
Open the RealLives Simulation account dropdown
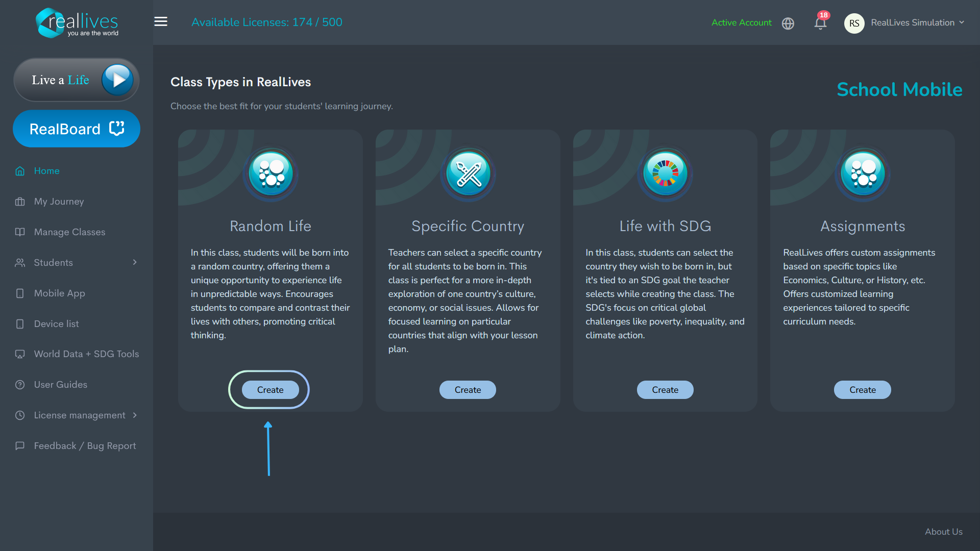918,22
